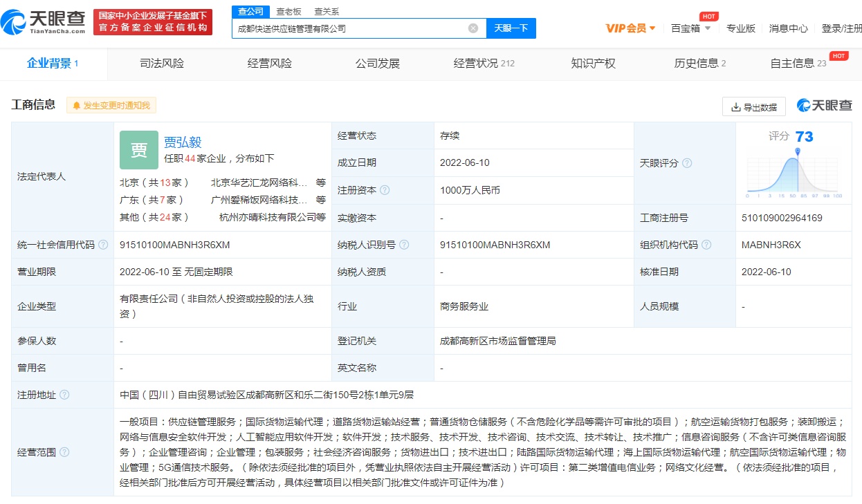Click help icon beside 纳税人识别号
Image resolution: width=862 pixels, height=504 pixels.
coord(404,245)
